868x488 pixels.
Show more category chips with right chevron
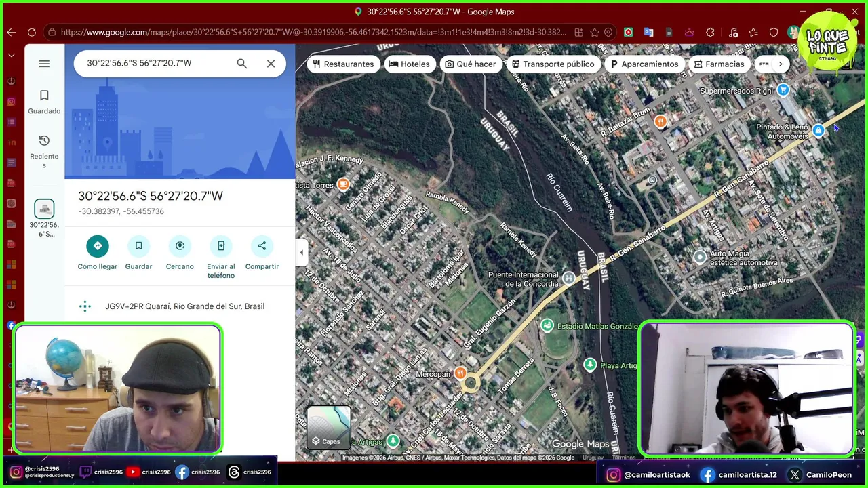click(781, 64)
